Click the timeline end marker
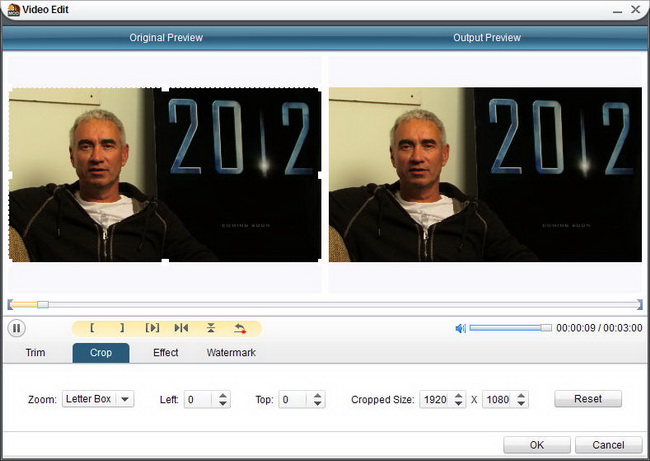 640,305
